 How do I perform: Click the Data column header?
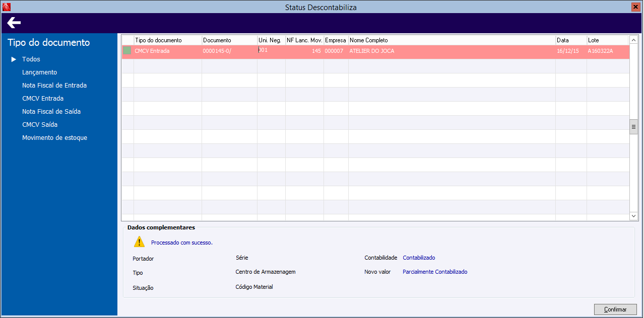[x=571, y=40]
